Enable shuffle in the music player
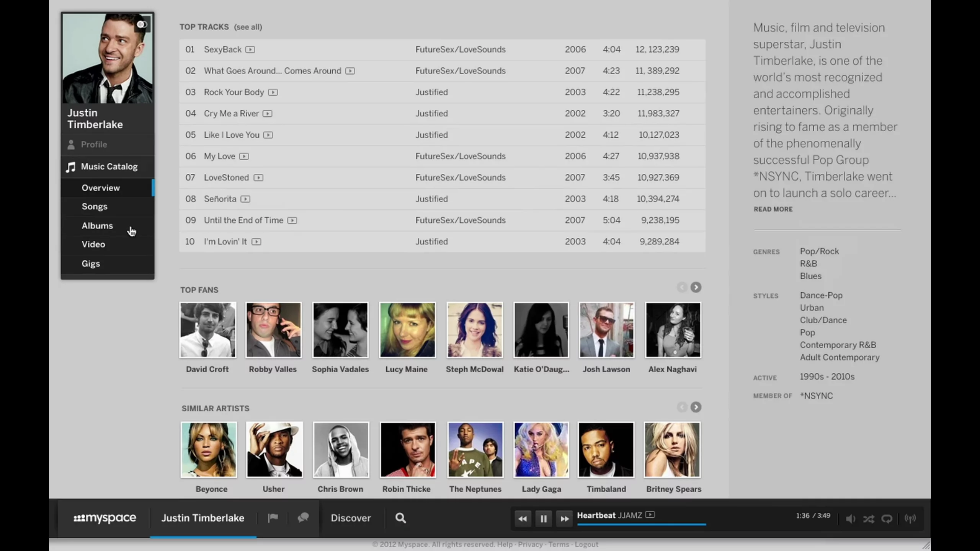980x551 pixels. pos(869,518)
